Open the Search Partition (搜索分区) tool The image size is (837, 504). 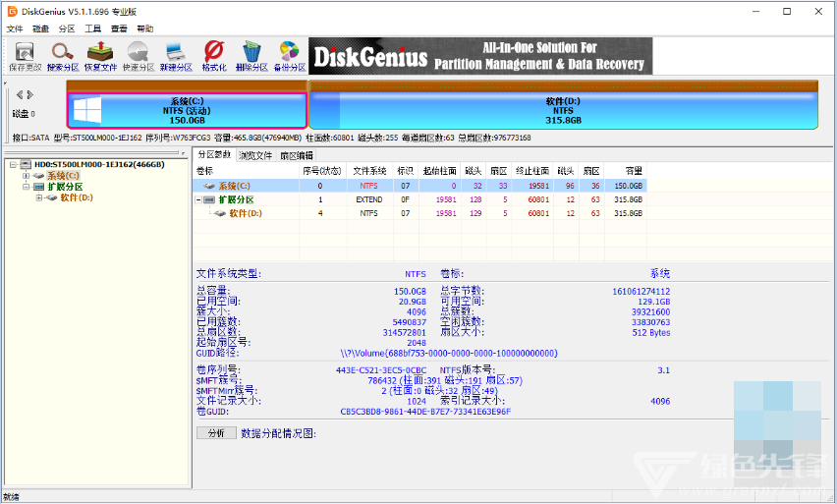(63, 57)
